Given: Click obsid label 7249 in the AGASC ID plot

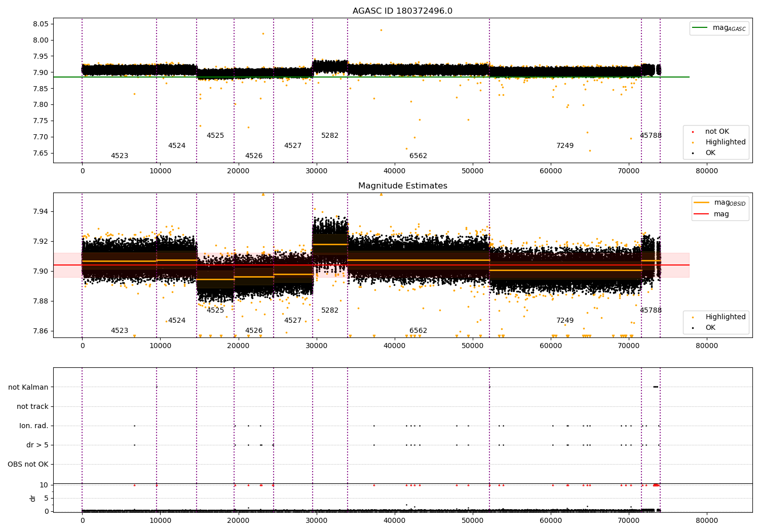Looking at the screenshot, I should point(565,146).
